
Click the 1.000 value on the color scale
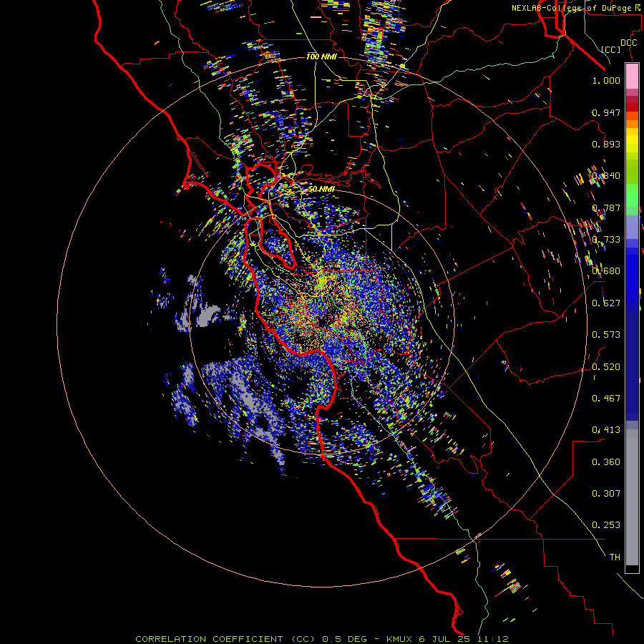tap(606, 80)
